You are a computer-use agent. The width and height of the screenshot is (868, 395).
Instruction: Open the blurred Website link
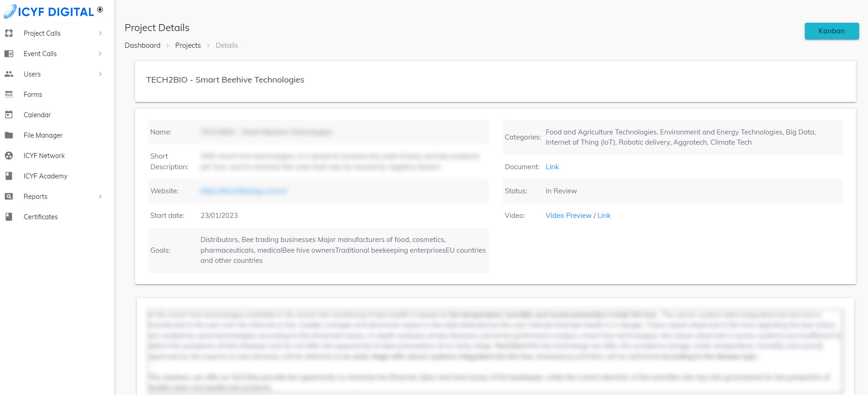point(244,191)
